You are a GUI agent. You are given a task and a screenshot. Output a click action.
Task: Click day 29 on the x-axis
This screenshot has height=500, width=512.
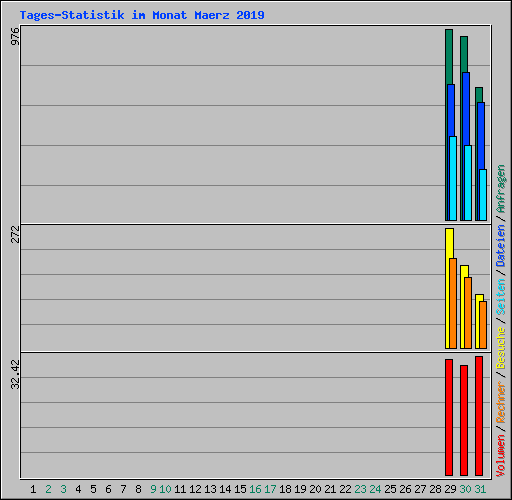point(450,489)
